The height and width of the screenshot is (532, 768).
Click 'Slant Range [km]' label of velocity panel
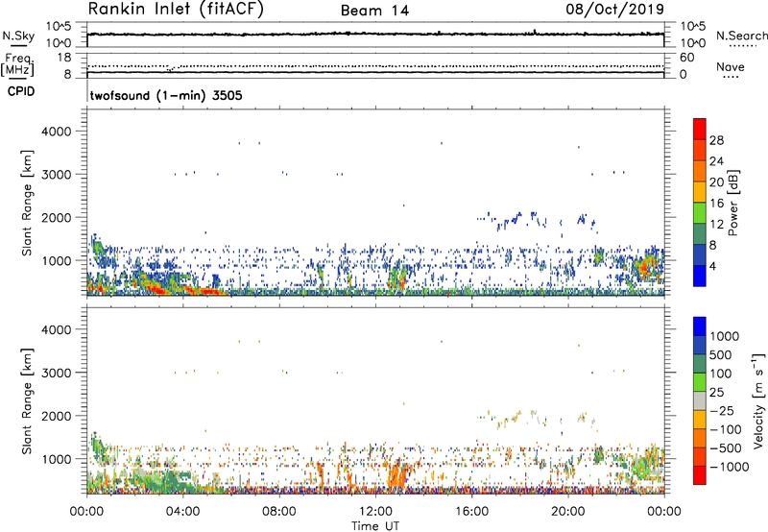pos(27,401)
